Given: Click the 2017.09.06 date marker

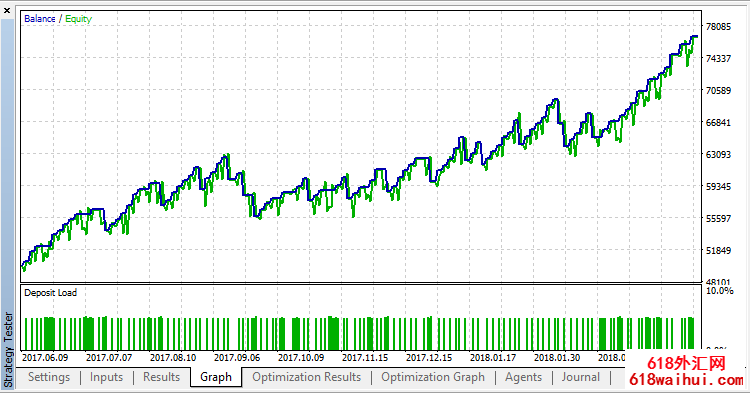Looking at the screenshot, I should [x=237, y=357].
